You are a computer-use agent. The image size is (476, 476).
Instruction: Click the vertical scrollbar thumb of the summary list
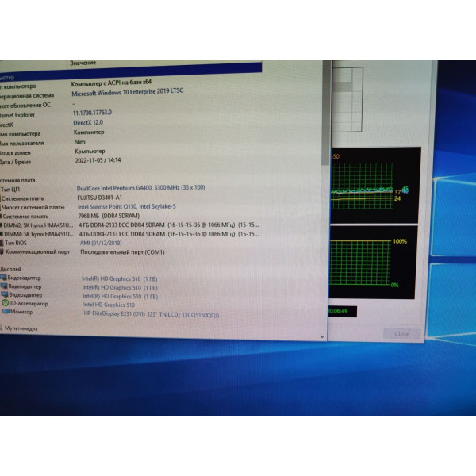(x=326, y=113)
